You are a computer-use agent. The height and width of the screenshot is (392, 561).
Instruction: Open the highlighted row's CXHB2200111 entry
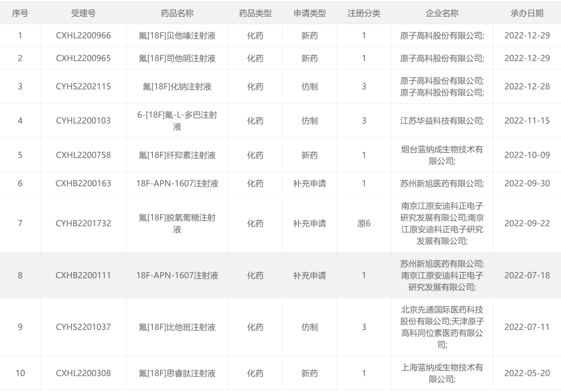83,276
